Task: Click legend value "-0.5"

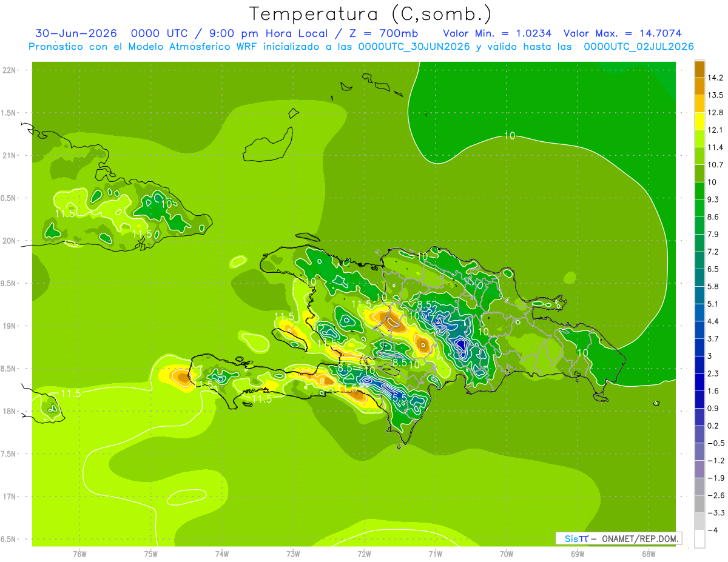Action: pyautogui.click(x=715, y=443)
